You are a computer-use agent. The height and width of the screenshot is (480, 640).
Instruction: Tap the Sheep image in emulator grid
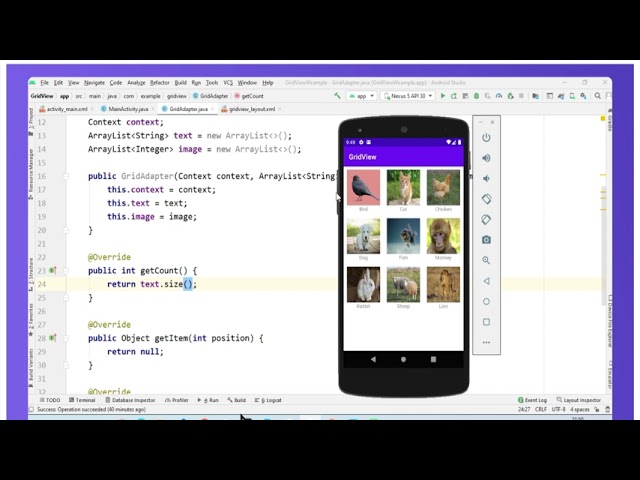tap(403, 284)
